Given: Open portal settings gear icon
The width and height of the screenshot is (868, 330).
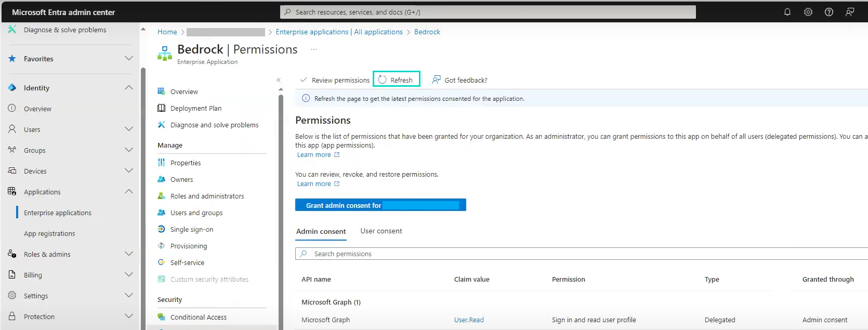Looking at the screenshot, I should tap(808, 12).
